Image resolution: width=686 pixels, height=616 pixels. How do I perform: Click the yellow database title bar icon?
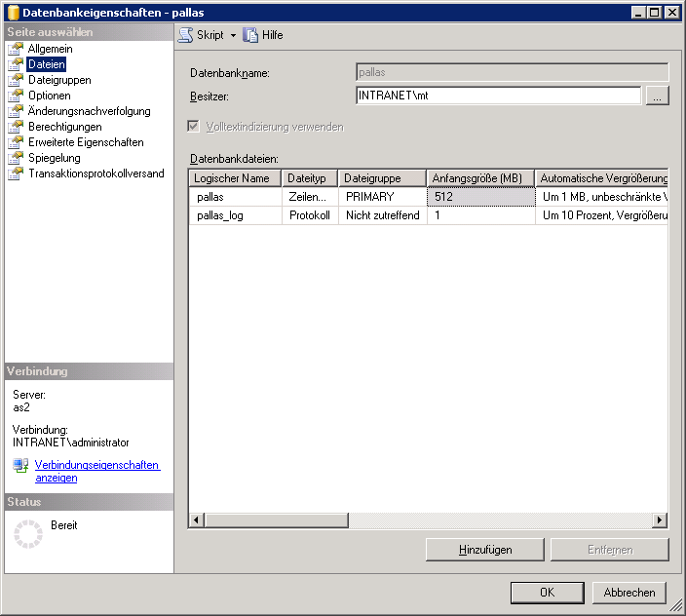[13, 13]
